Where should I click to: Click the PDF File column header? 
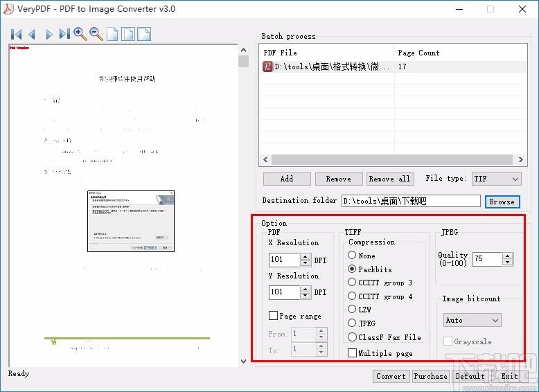tap(326, 53)
